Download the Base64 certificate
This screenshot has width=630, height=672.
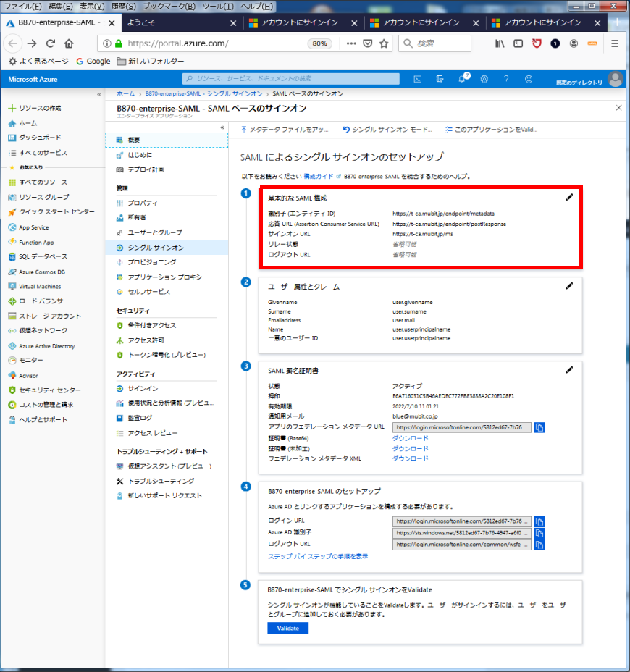[x=410, y=438]
